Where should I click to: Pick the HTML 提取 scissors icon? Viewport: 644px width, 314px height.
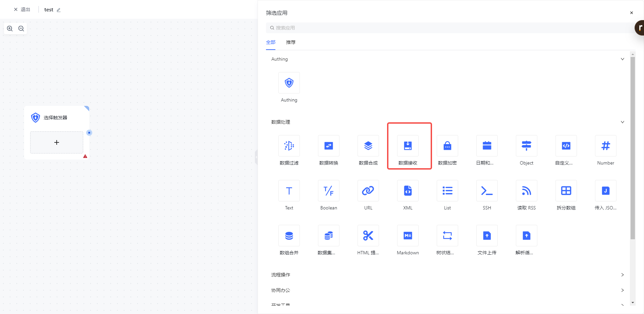pyautogui.click(x=368, y=236)
